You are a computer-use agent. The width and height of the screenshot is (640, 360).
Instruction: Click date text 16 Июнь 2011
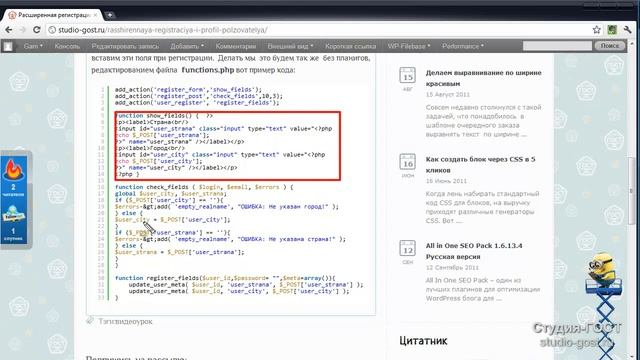point(446,181)
